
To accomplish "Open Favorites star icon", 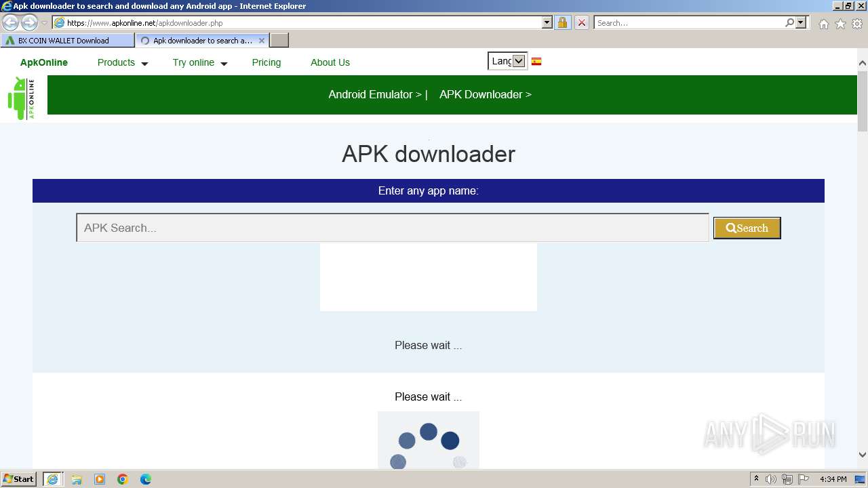I will [840, 24].
